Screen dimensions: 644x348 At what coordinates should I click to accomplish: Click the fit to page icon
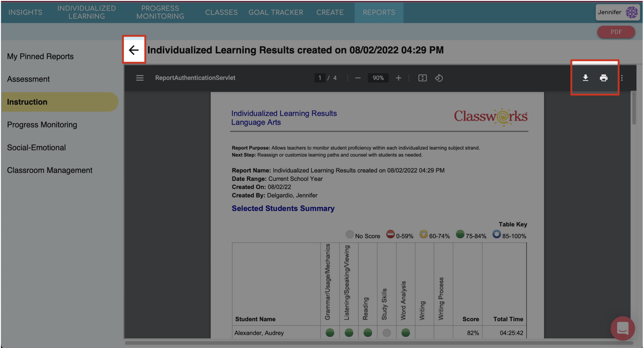pos(422,78)
